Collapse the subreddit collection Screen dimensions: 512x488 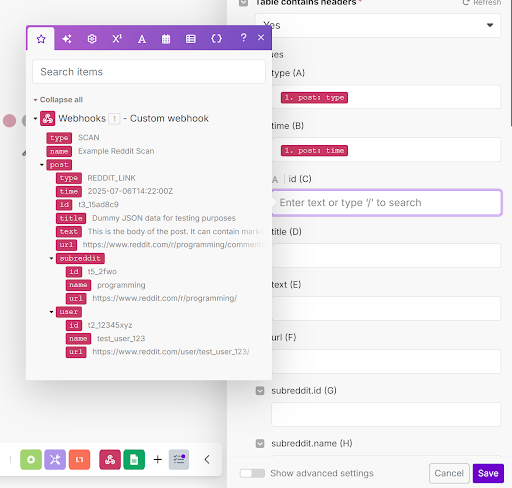point(51,258)
